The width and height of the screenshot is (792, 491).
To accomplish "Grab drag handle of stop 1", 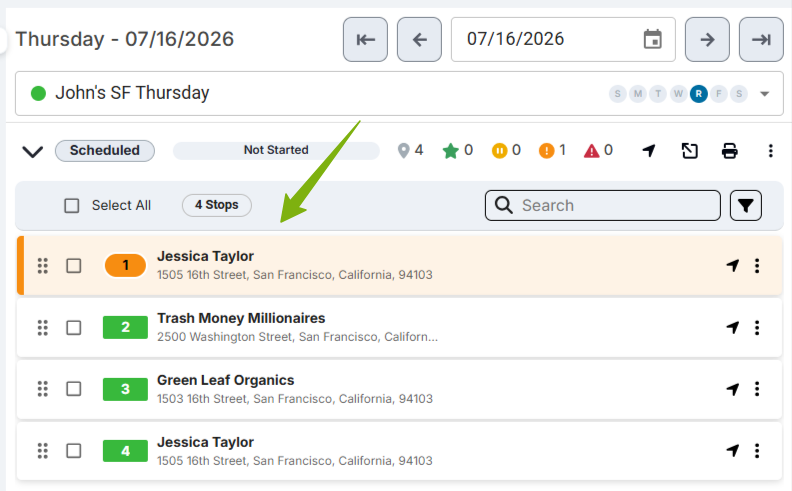I will (x=43, y=266).
